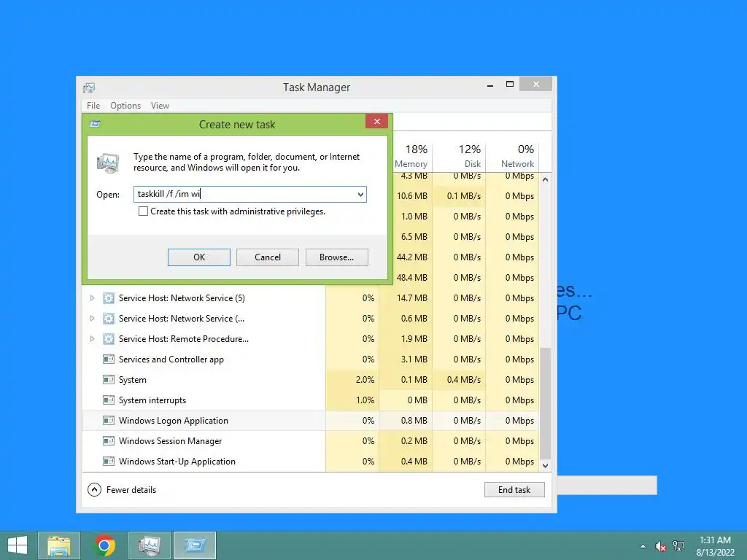Click the Windows Logon Application process icon
747x560 pixels.
pyautogui.click(x=109, y=421)
